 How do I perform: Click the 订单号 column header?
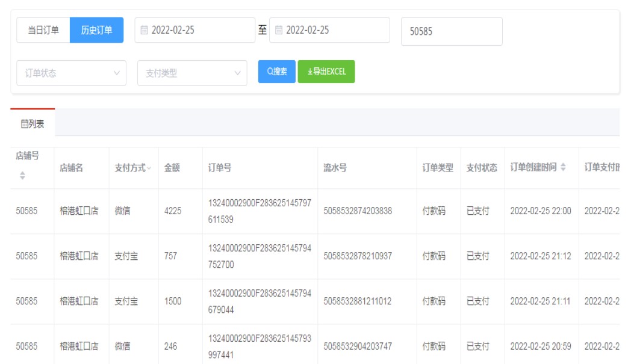tap(220, 168)
